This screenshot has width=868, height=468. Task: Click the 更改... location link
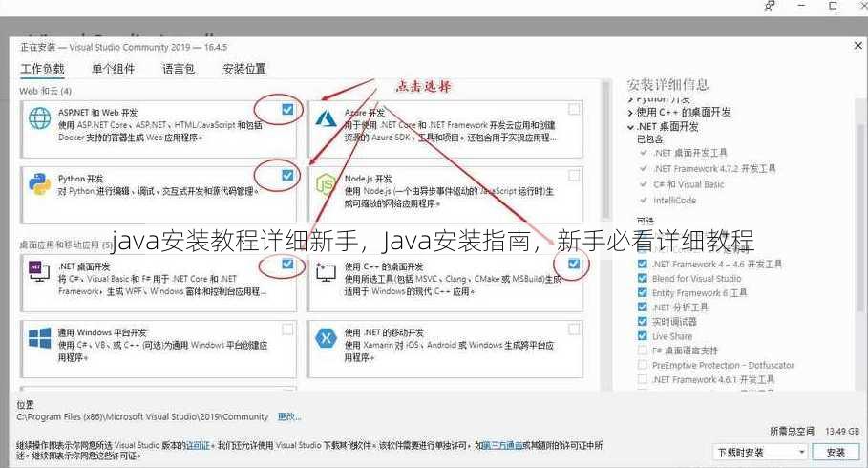[289, 416]
